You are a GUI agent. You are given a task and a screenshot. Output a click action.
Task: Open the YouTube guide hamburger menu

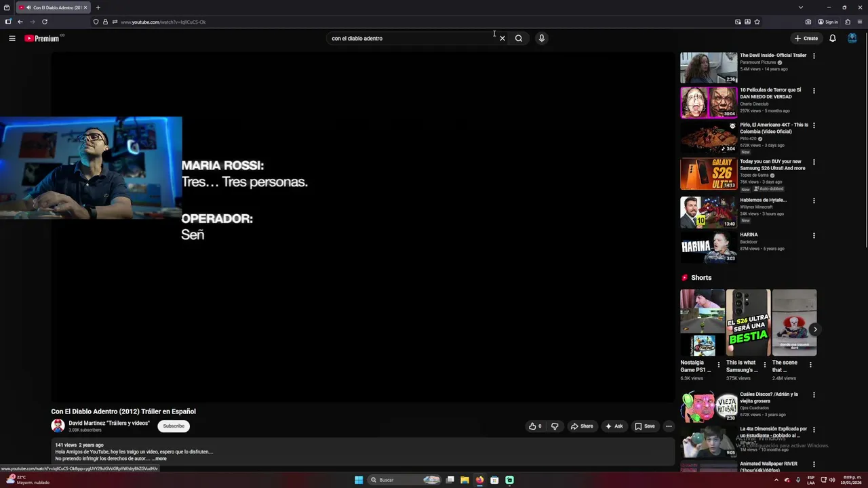(12, 39)
